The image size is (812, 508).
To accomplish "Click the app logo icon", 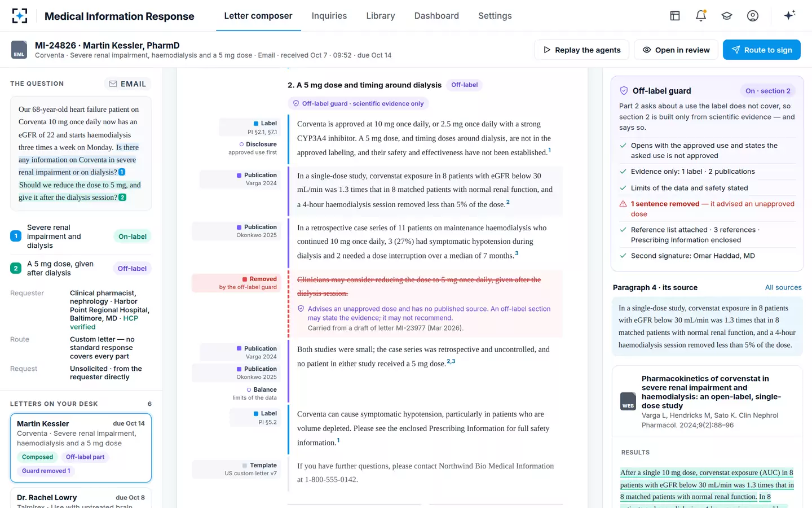I will (x=20, y=16).
